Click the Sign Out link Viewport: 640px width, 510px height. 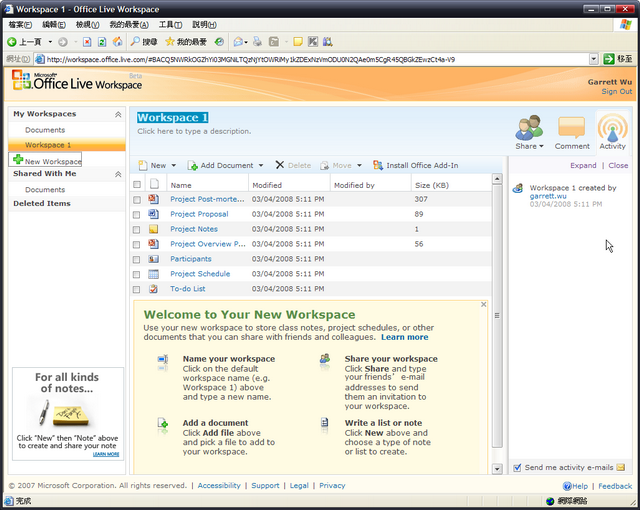[x=616, y=91]
